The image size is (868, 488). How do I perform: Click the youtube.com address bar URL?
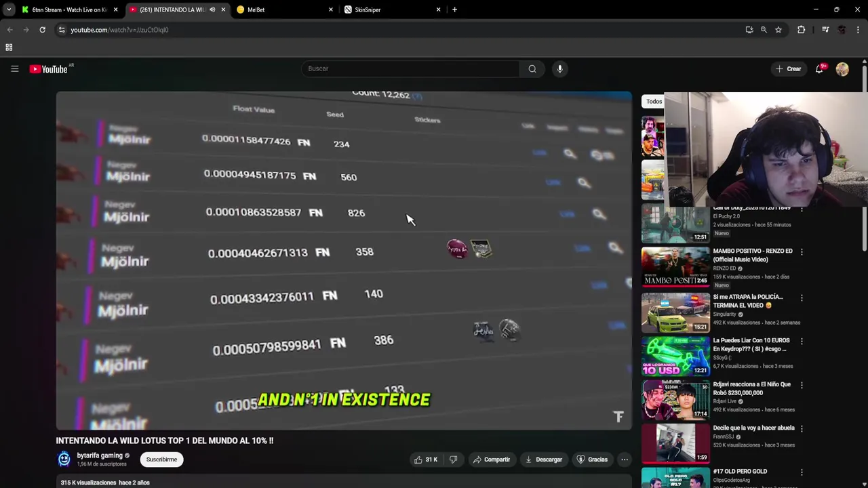coord(119,30)
